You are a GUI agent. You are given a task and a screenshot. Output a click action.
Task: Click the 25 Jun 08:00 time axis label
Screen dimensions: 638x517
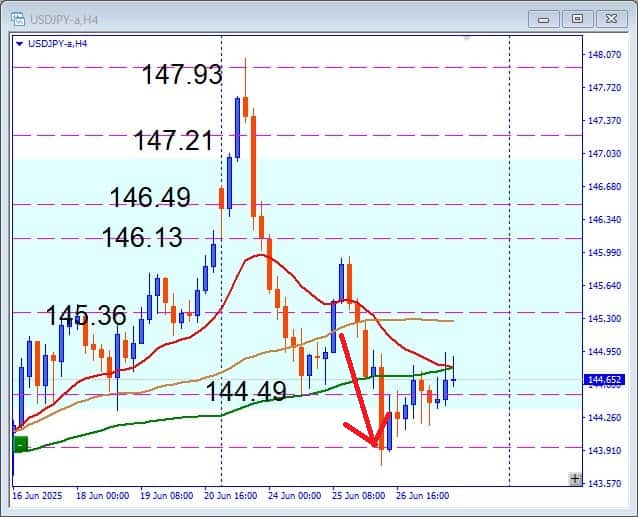358,496
